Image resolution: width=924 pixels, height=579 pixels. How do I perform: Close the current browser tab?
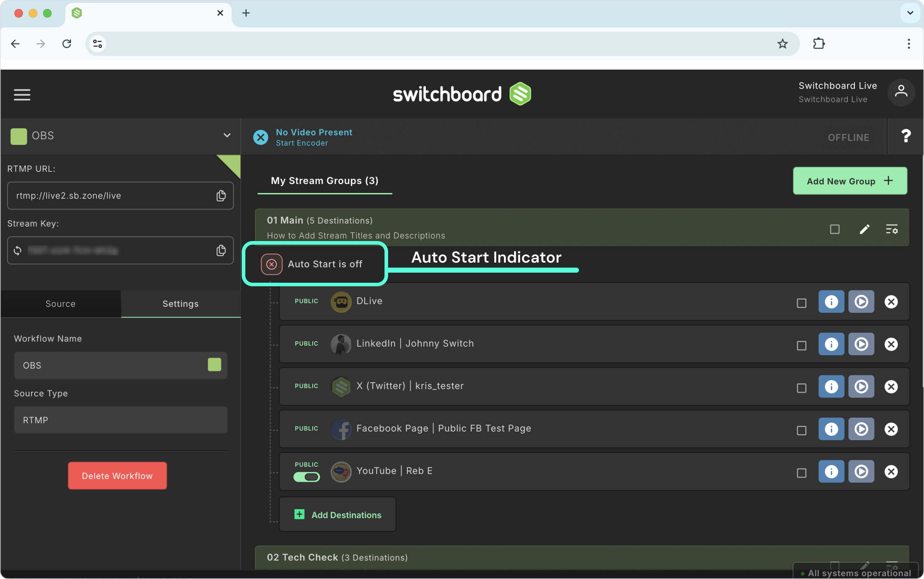220,13
